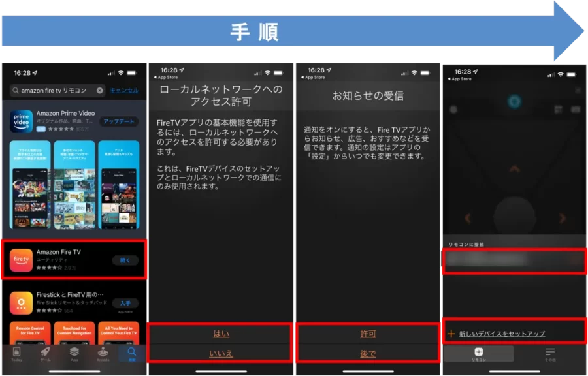
Task: Open middle Prime Video preview screenshot
Action: point(74,185)
